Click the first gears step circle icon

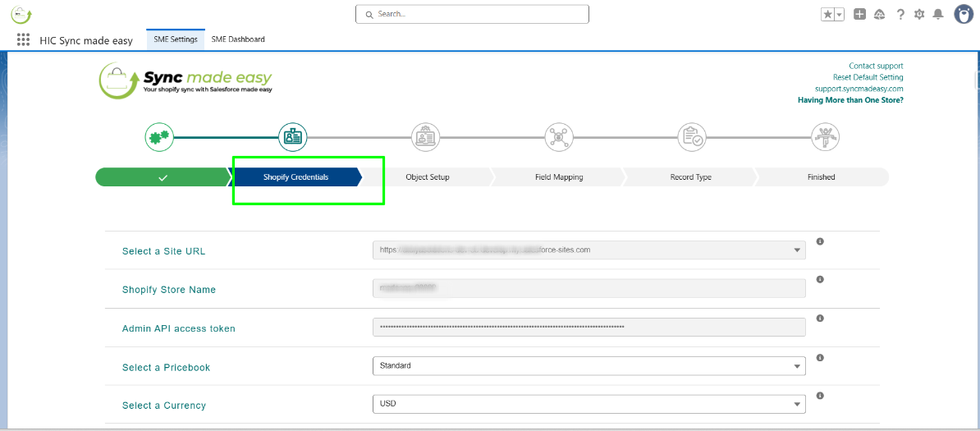coord(159,136)
